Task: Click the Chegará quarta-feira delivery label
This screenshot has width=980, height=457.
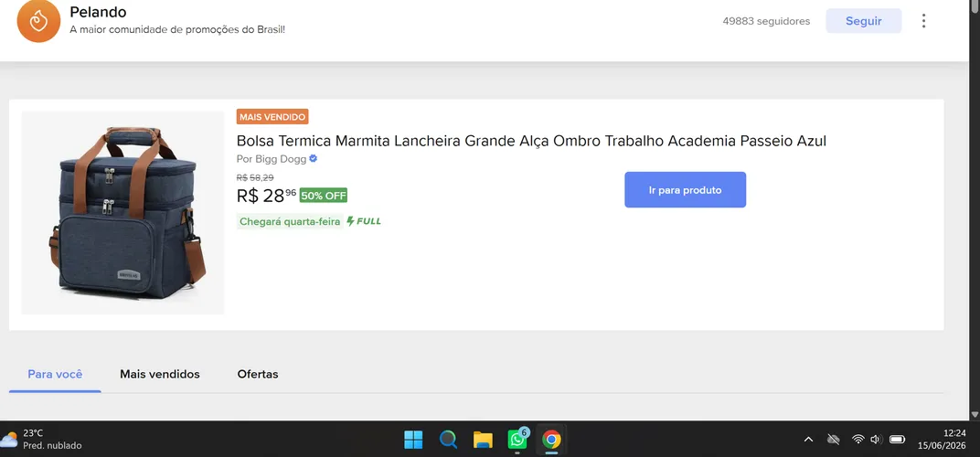Action: tap(290, 221)
